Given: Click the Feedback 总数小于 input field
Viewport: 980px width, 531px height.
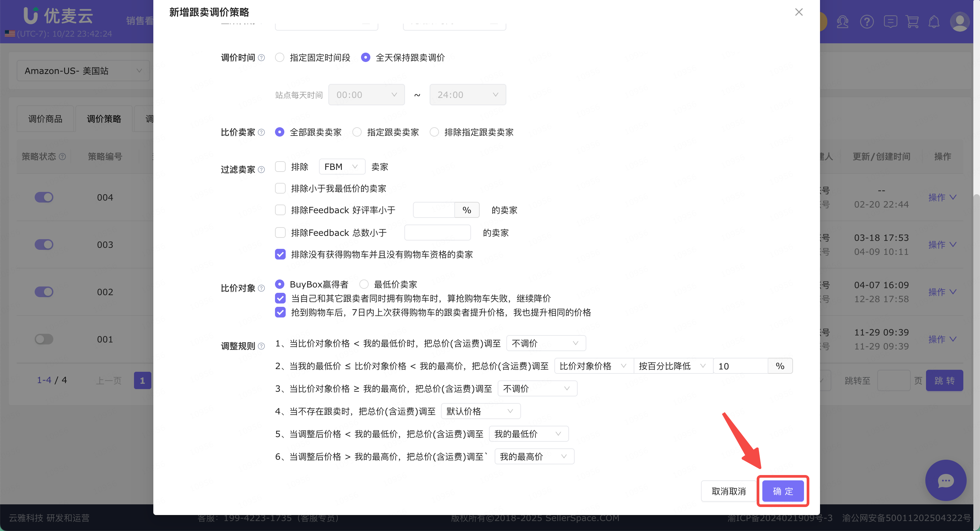Looking at the screenshot, I should pyautogui.click(x=437, y=233).
